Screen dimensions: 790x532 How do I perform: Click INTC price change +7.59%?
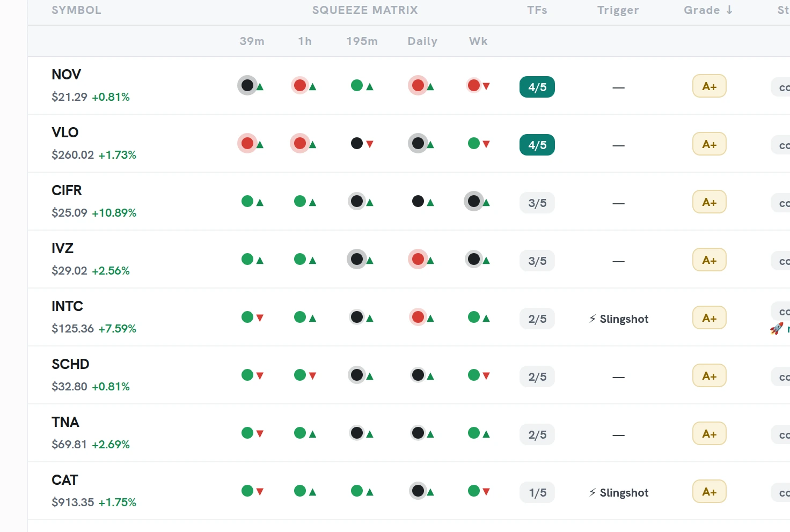(117, 329)
